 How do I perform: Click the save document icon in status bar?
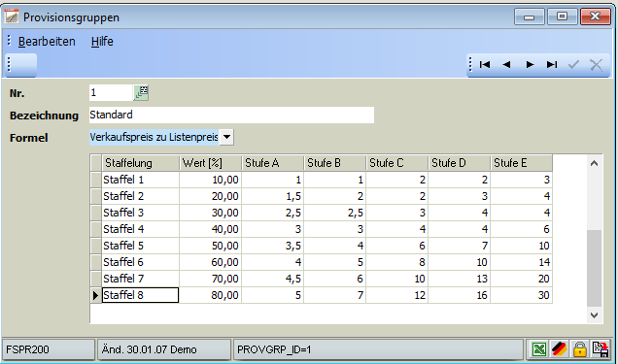601,349
